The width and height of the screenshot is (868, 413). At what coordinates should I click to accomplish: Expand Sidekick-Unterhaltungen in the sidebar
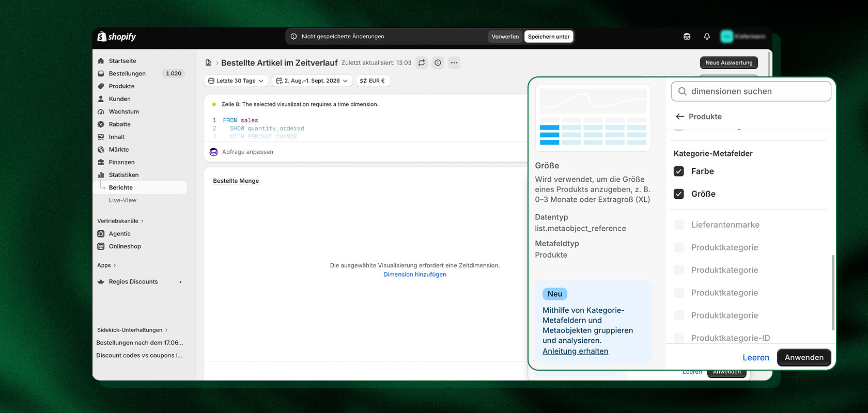point(132,330)
